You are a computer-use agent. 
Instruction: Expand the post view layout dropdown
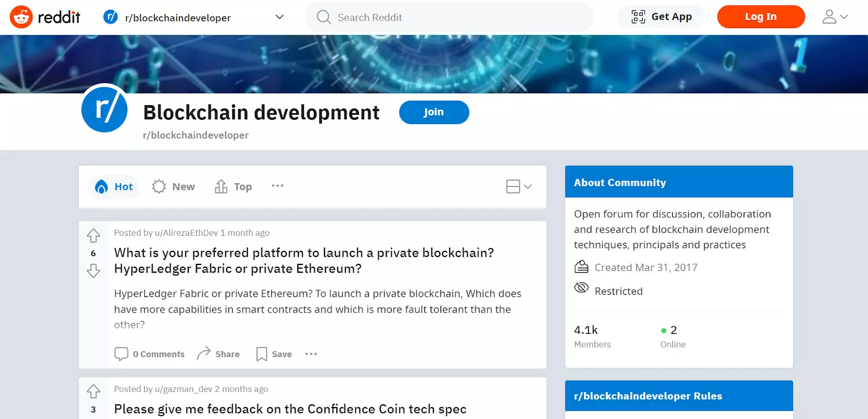[x=519, y=186]
